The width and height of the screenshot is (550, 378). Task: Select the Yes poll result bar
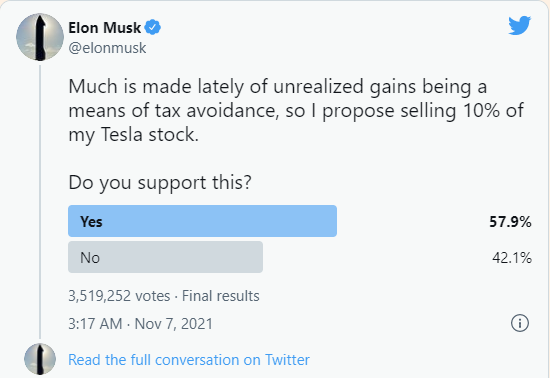(202, 221)
